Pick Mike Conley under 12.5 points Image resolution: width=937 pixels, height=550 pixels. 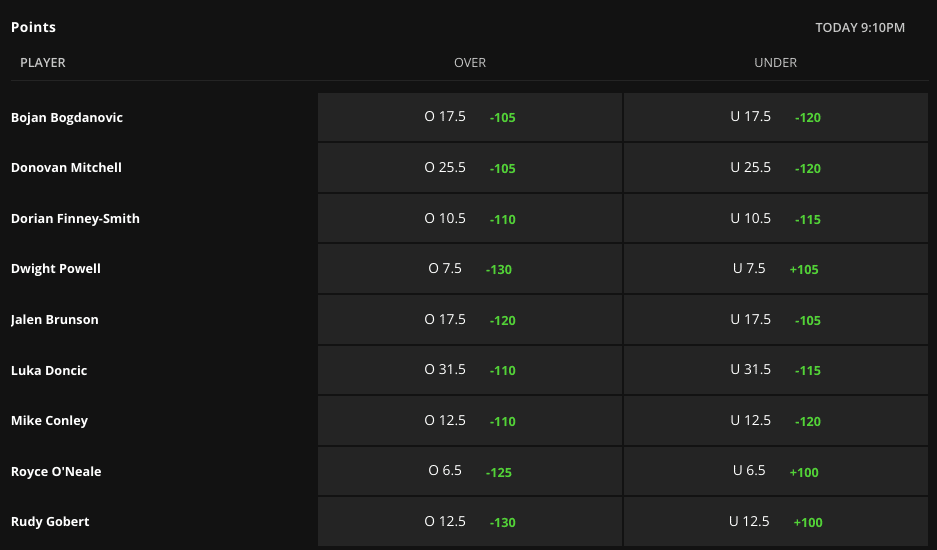(776, 421)
